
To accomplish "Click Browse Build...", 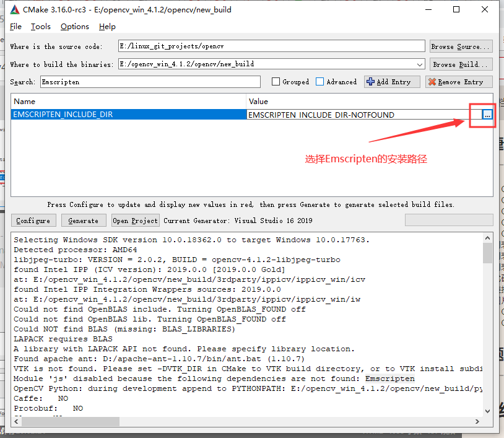I will point(461,64).
